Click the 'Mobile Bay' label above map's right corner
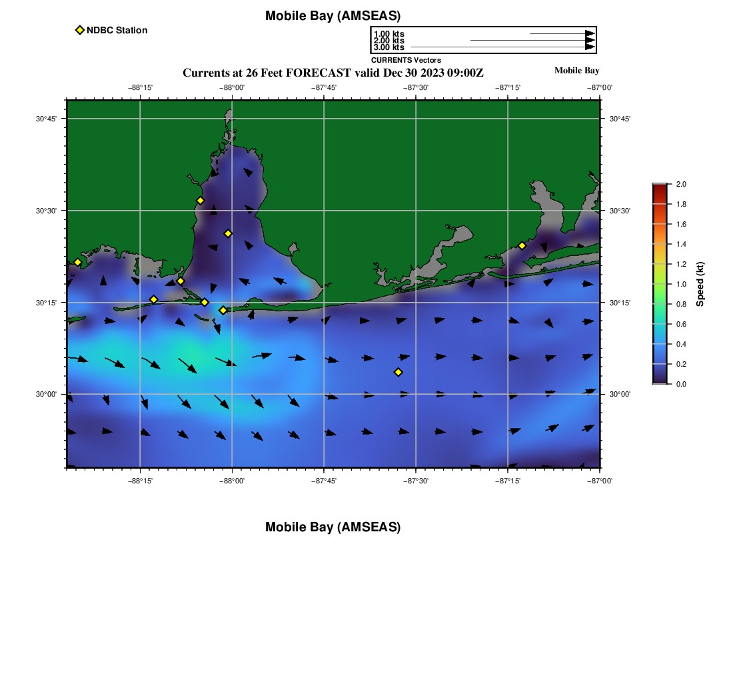 pos(576,71)
